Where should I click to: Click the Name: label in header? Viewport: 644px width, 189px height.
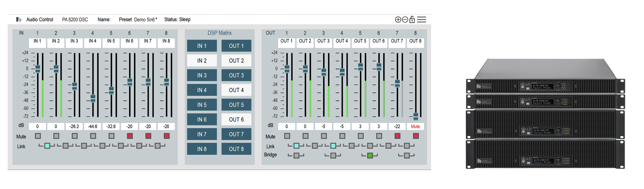point(104,20)
